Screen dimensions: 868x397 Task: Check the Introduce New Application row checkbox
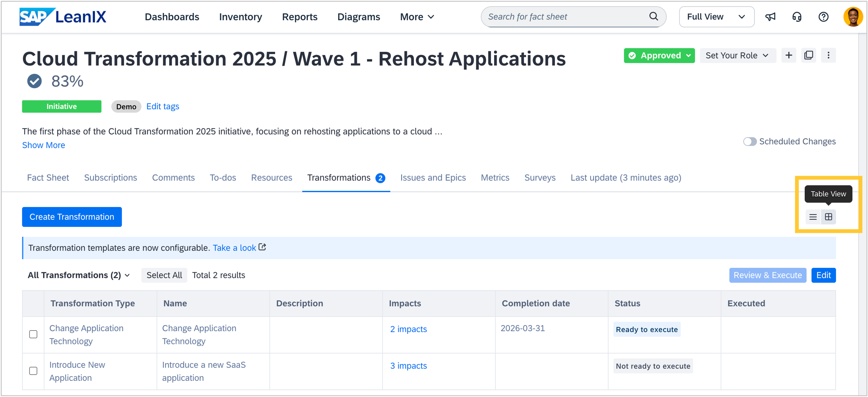pyautogui.click(x=33, y=371)
